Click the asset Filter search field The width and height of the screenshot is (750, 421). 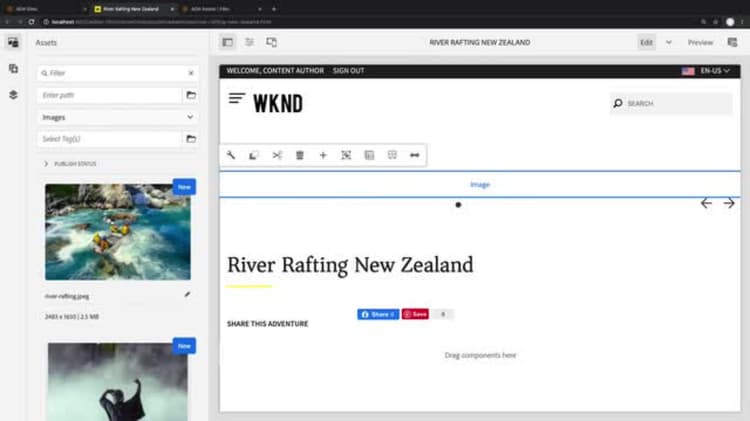(x=115, y=73)
